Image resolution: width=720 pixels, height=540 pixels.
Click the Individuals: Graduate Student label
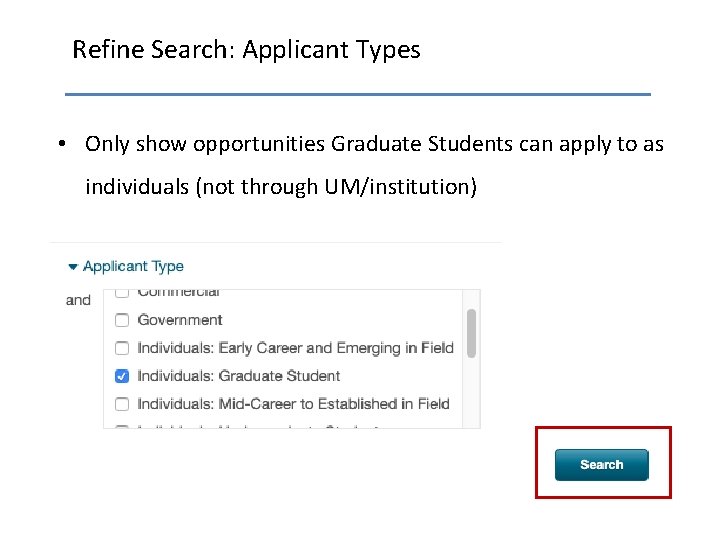[238, 376]
